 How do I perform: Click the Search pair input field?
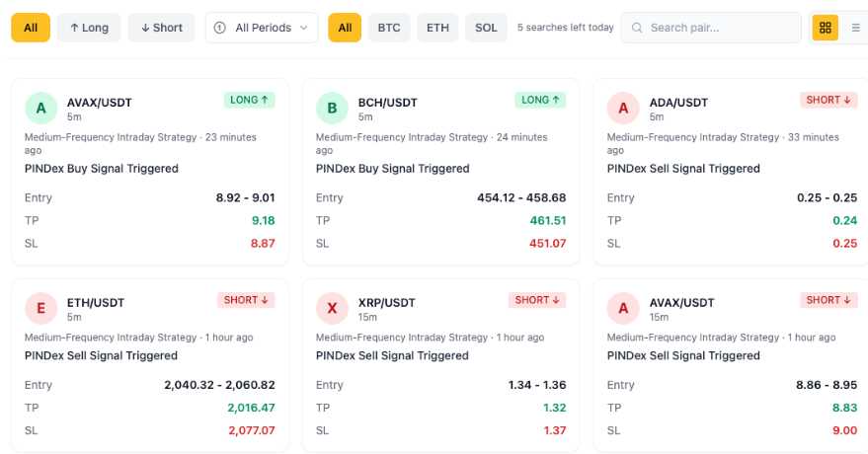[x=721, y=28]
